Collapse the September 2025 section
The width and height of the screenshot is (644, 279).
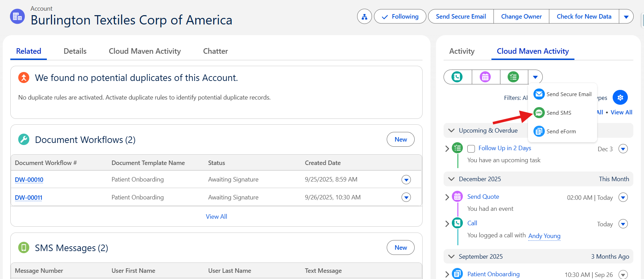coord(451,257)
